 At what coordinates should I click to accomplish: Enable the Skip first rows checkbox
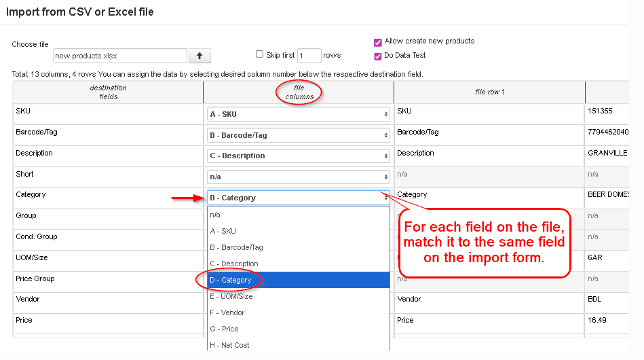pyautogui.click(x=259, y=54)
